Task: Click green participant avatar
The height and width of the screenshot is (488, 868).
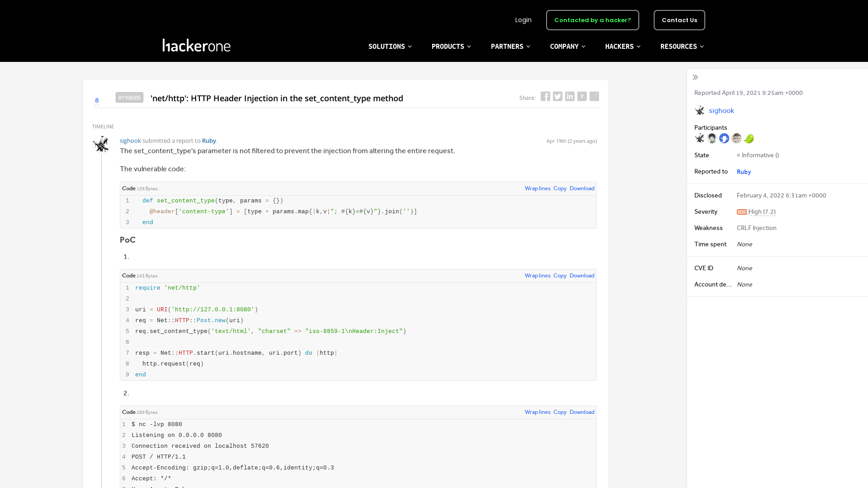Action: click(749, 138)
